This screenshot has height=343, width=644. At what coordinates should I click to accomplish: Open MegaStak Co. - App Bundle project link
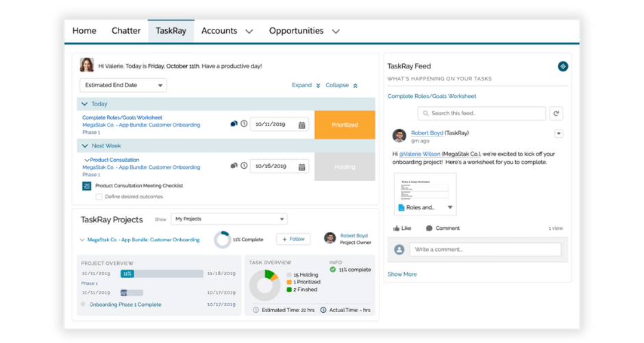click(x=143, y=240)
